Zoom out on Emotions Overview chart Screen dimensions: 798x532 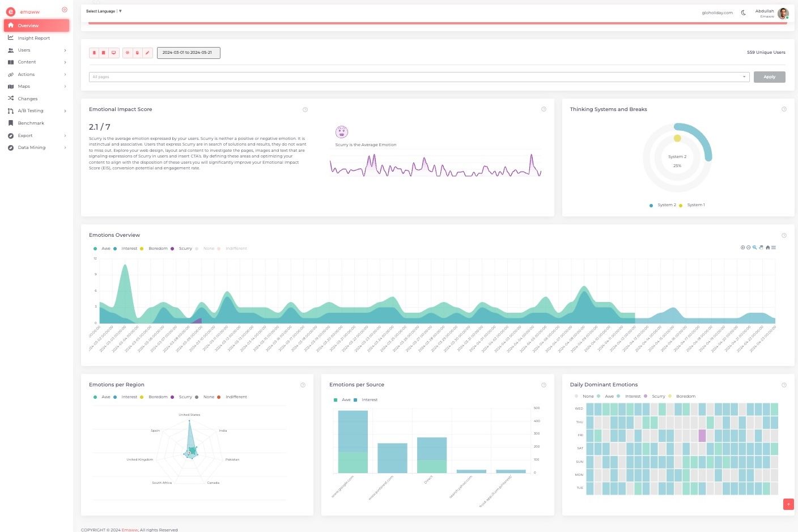(749, 248)
